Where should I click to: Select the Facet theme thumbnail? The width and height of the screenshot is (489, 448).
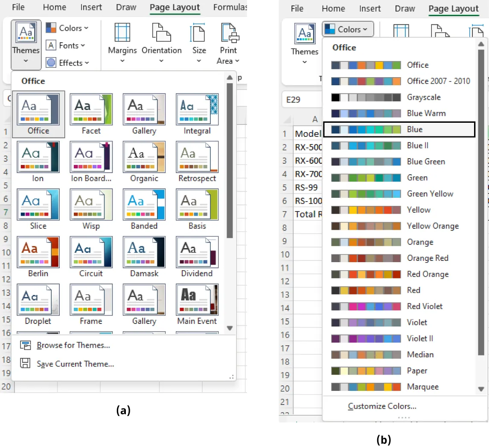point(91,114)
